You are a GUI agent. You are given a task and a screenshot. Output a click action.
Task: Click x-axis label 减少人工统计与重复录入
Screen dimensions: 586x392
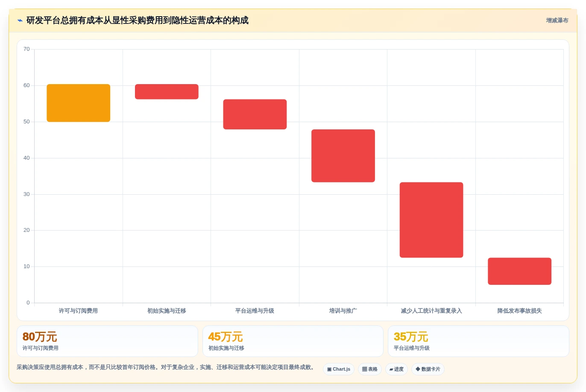coord(431,311)
